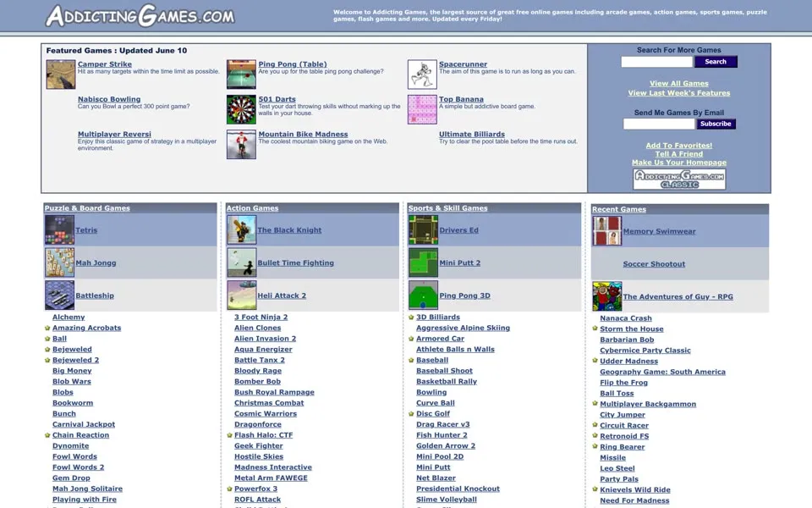Open the Ultimate Billiards featured link
The width and height of the screenshot is (812, 508).
point(472,135)
